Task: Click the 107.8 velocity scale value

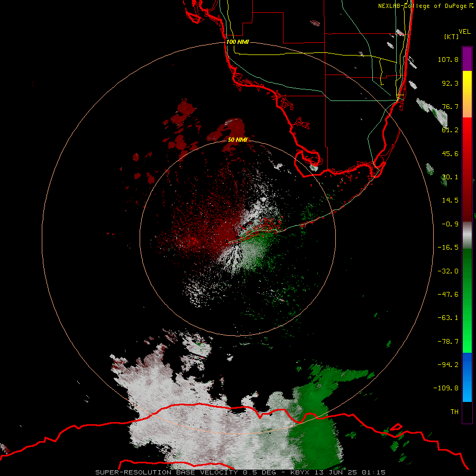Action: (448, 59)
